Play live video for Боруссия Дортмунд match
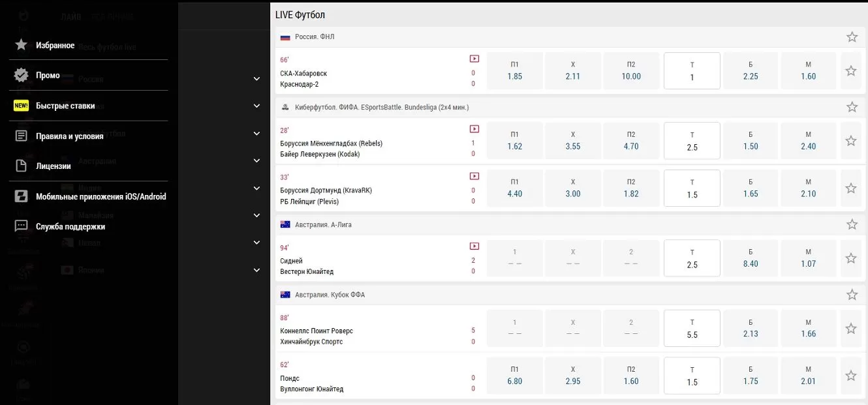The height and width of the screenshot is (405, 868). [474, 176]
